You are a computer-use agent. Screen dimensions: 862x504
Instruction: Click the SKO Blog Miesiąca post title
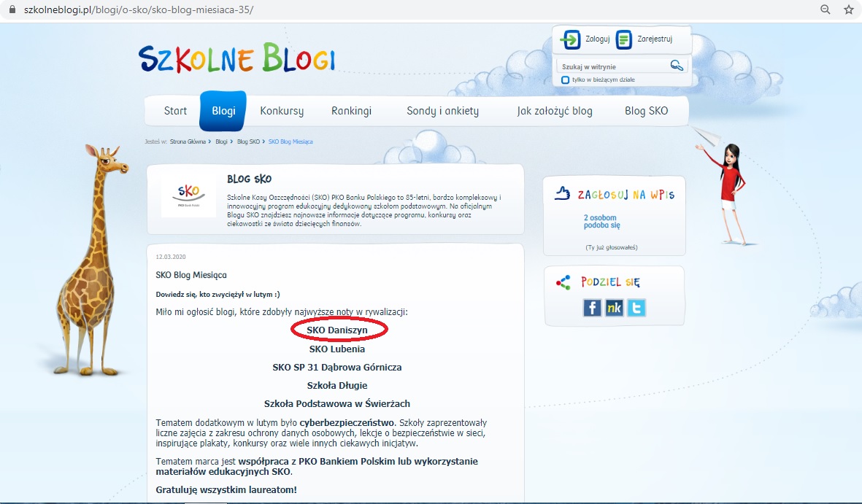(x=191, y=275)
